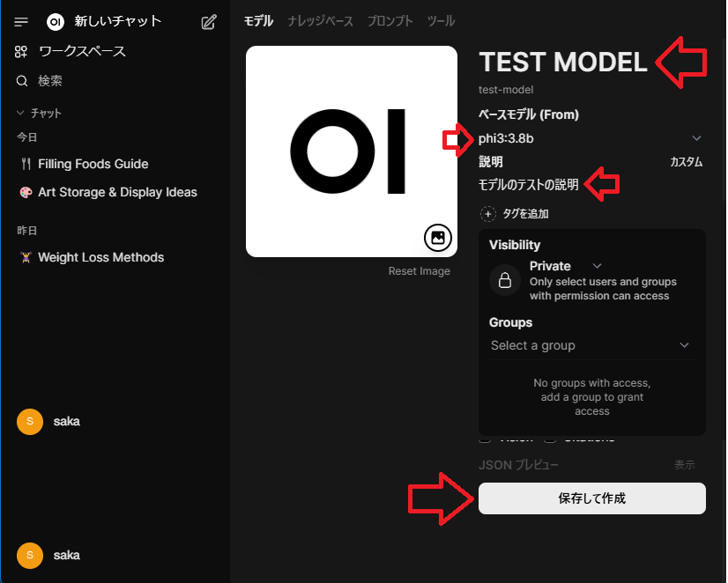Click the test-model ID field
The width and height of the screenshot is (728, 583).
(506, 90)
